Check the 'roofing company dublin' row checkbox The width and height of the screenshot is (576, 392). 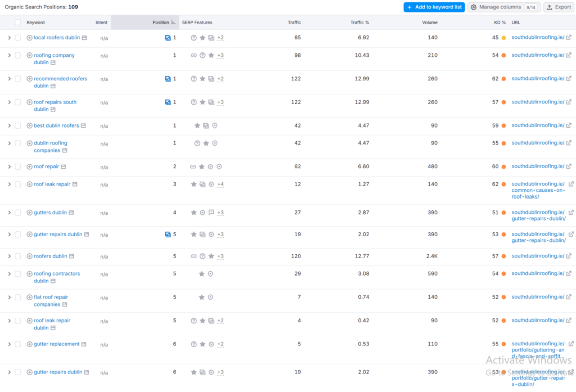[x=17, y=56]
